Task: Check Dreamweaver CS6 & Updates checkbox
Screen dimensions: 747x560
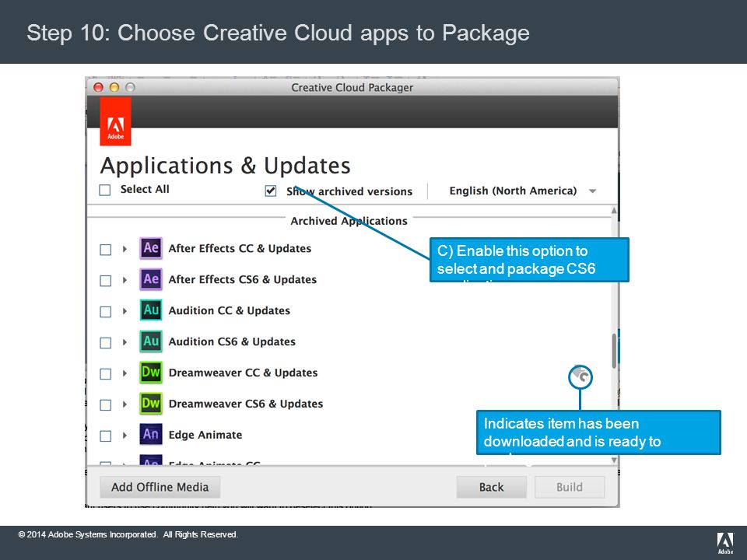Action: [105, 404]
